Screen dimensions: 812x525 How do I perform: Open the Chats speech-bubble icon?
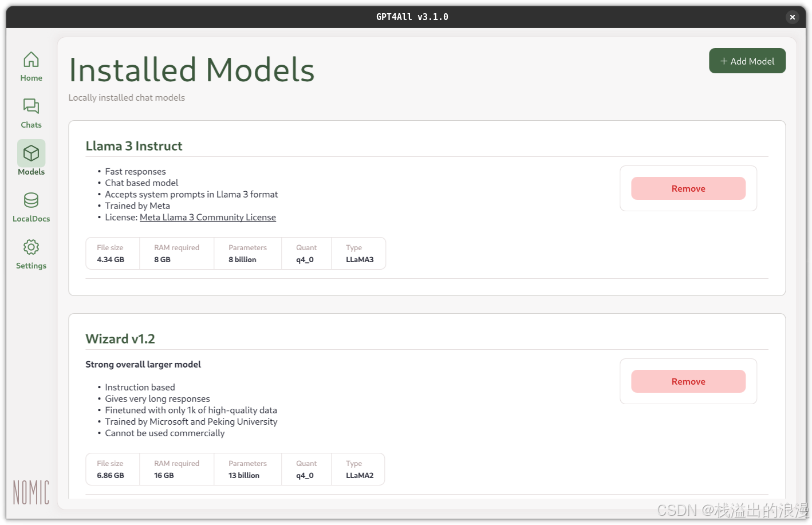coord(31,106)
